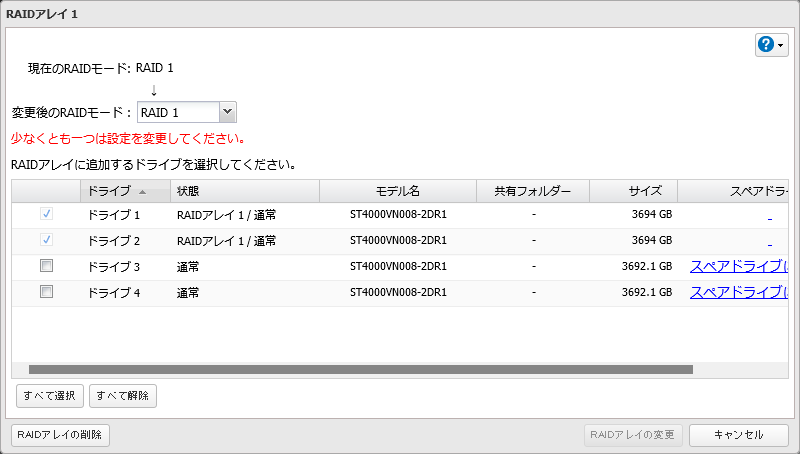Click the 共有フォルダー column header
This screenshot has width=800, height=454.
click(533, 190)
